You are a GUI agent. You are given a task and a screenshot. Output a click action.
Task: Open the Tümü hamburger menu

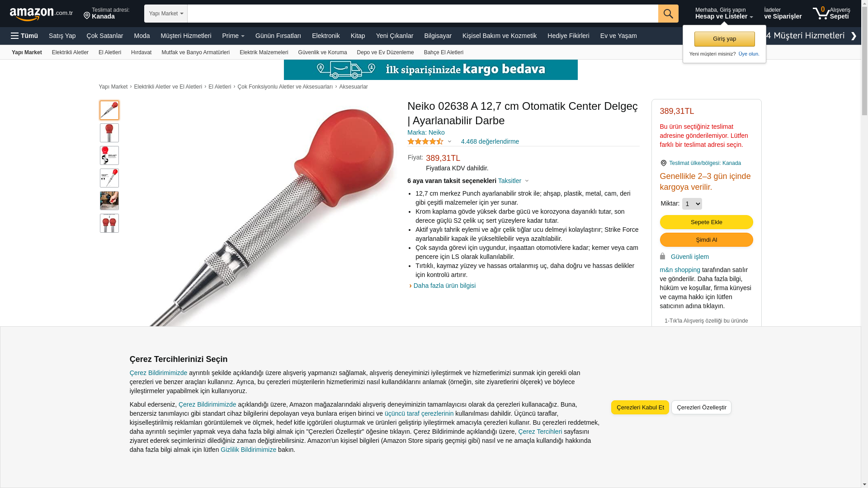[x=24, y=36]
